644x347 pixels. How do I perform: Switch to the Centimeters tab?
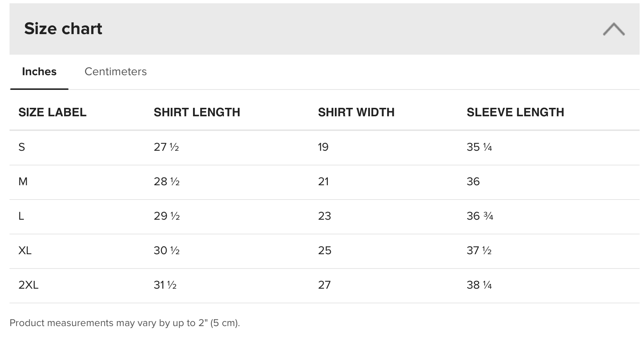coord(115,72)
